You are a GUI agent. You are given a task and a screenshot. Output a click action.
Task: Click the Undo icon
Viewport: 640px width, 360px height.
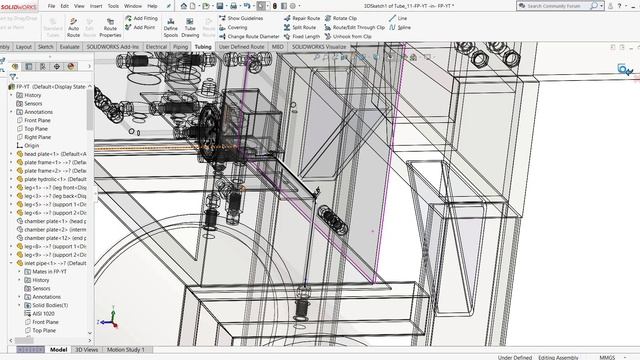[247, 6]
